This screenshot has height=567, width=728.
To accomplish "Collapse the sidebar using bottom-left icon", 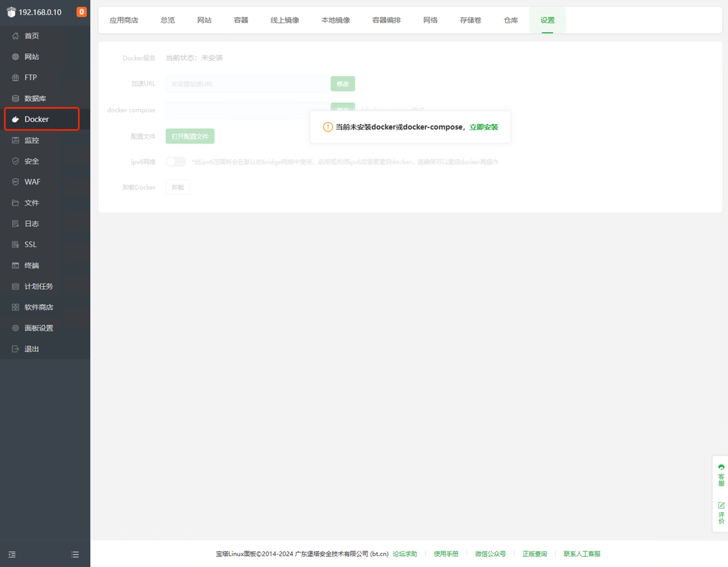I will (12, 554).
